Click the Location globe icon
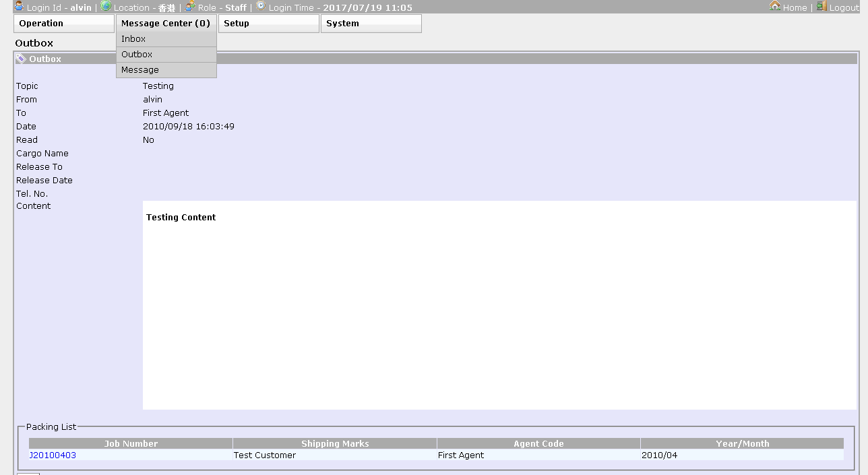868x475 pixels. 106,6
